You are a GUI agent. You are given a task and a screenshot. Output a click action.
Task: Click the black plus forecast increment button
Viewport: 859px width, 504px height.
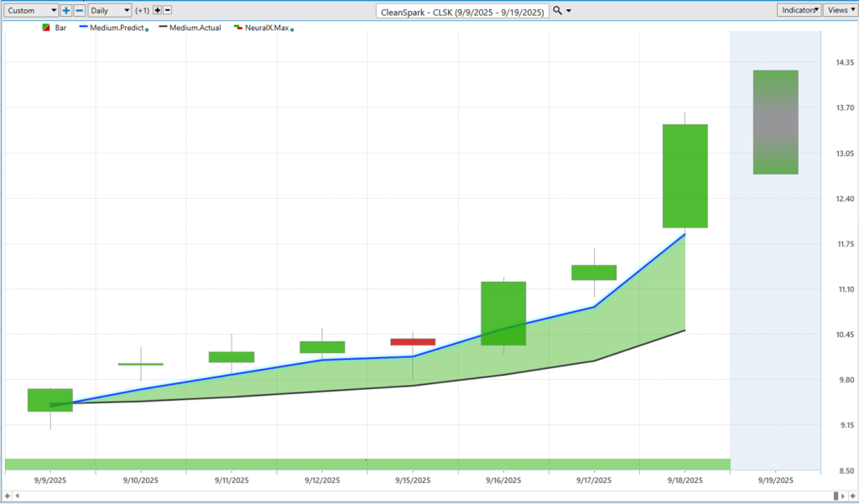[157, 11]
